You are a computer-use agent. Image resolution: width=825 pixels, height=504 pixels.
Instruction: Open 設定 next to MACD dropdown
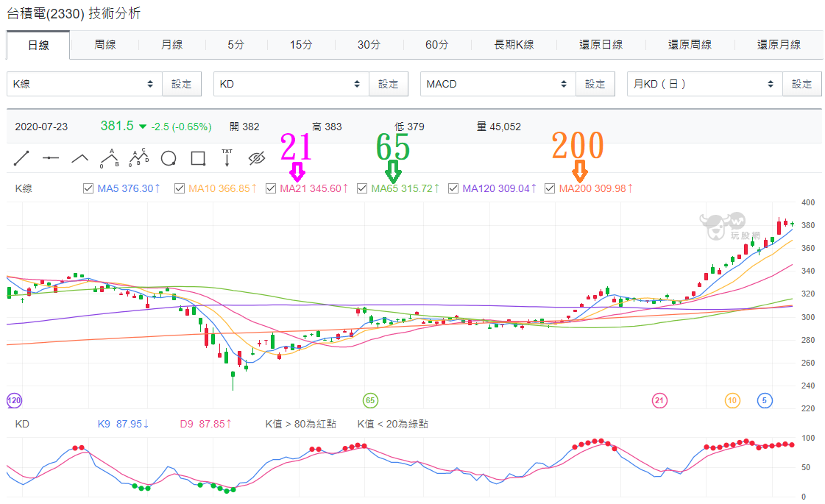pyautogui.click(x=595, y=84)
